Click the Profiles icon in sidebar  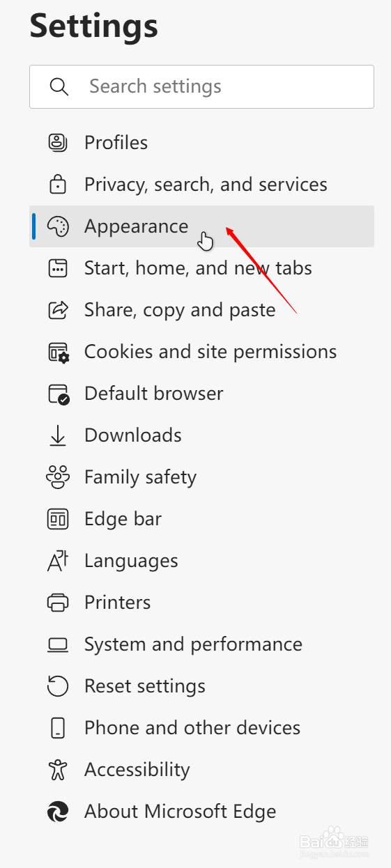coord(58,143)
